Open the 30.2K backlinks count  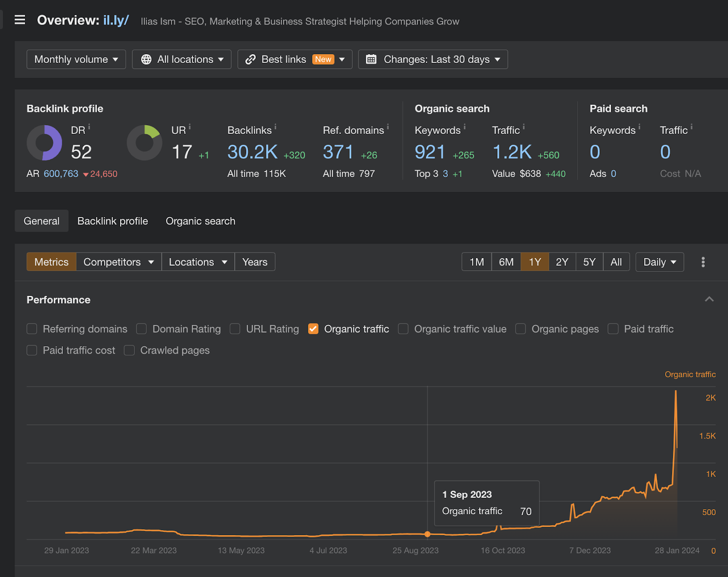253,152
